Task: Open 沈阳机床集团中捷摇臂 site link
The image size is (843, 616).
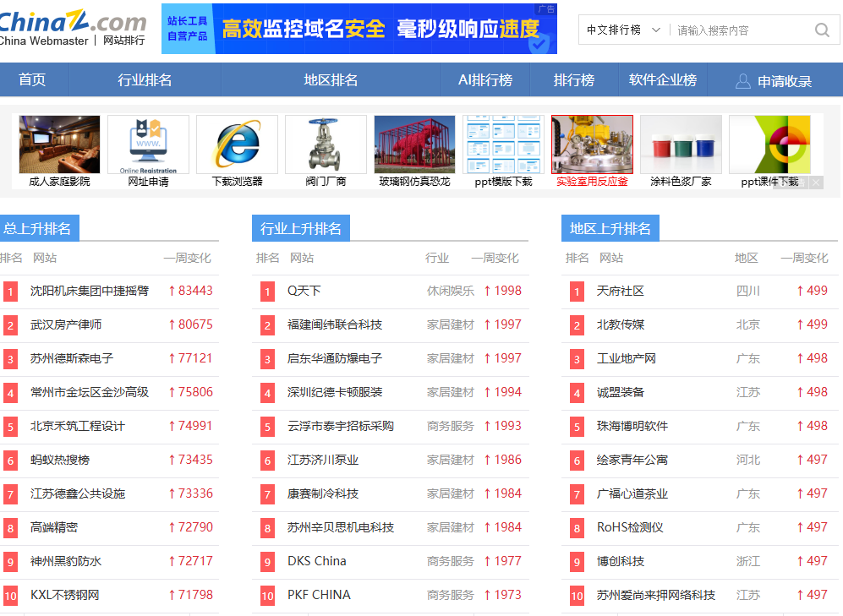Action: (90, 291)
